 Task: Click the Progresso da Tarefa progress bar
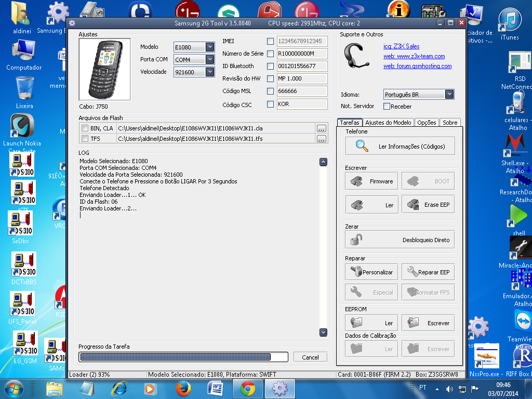pyautogui.click(x=183, y=357)
